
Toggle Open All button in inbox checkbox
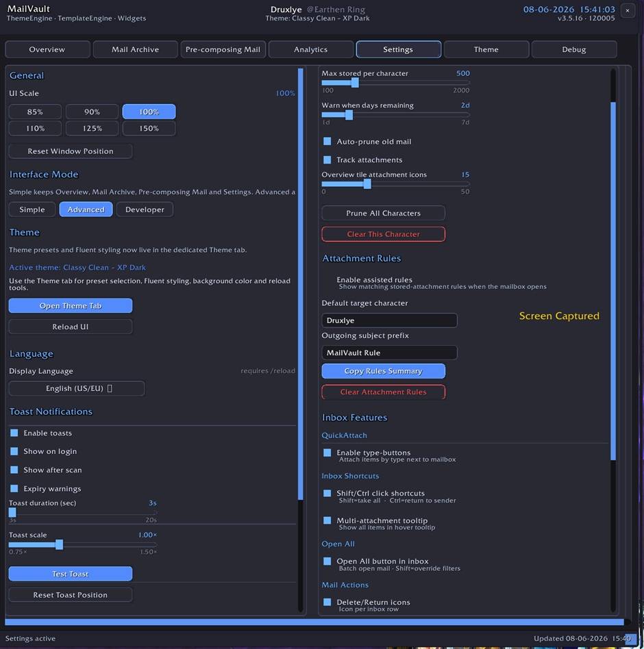(327, 561)
